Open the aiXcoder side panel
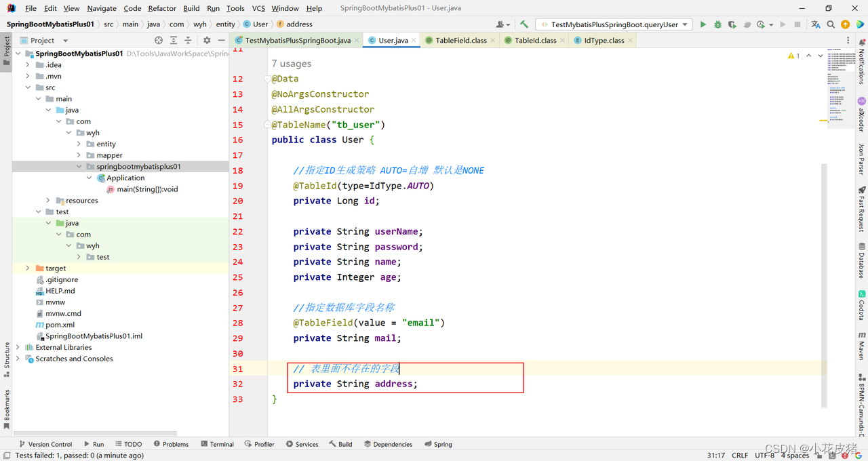The height and width of the screenshot is (461, 868). 862,114
